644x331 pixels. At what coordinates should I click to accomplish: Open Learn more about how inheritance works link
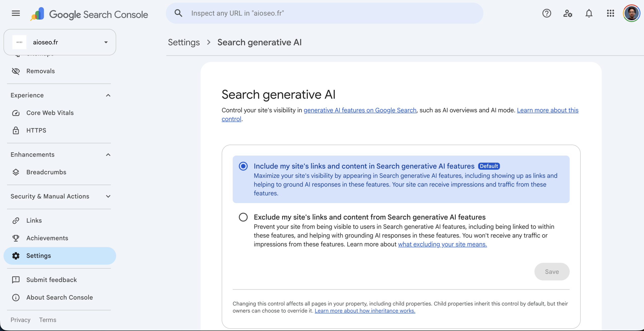point(365,311)
